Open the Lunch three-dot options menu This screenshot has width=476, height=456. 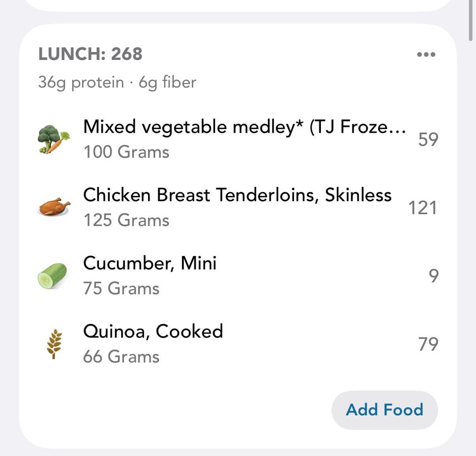426,55
